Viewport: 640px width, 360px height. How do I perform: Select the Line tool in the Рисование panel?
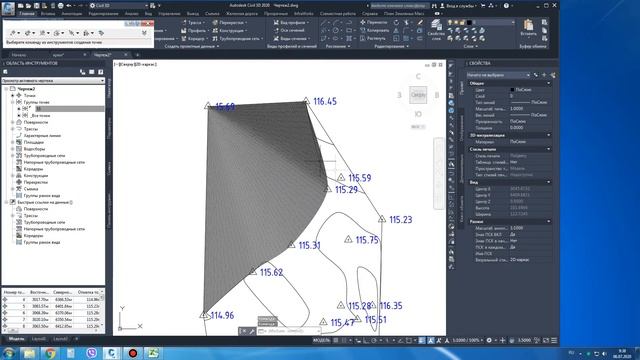click(x=324, y=22)
